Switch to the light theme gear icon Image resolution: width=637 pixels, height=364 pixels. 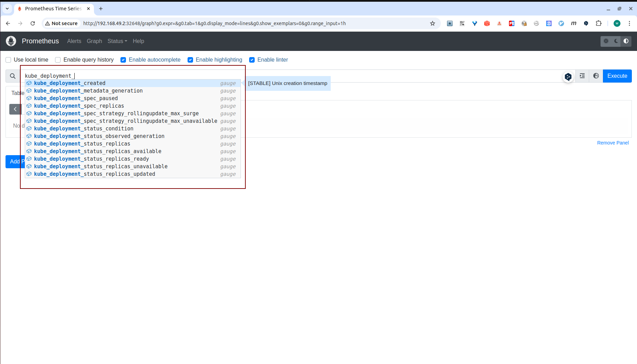point(606,41)
